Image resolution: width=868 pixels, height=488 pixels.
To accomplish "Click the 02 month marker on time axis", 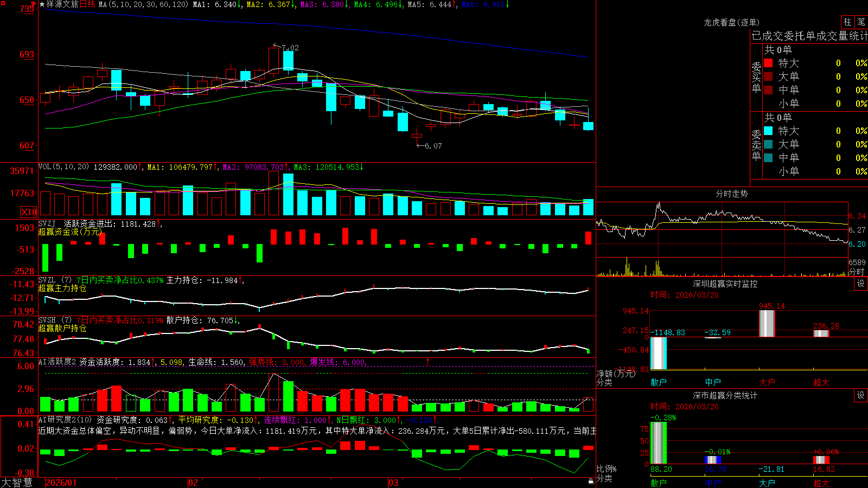I will tap(193, 483).
